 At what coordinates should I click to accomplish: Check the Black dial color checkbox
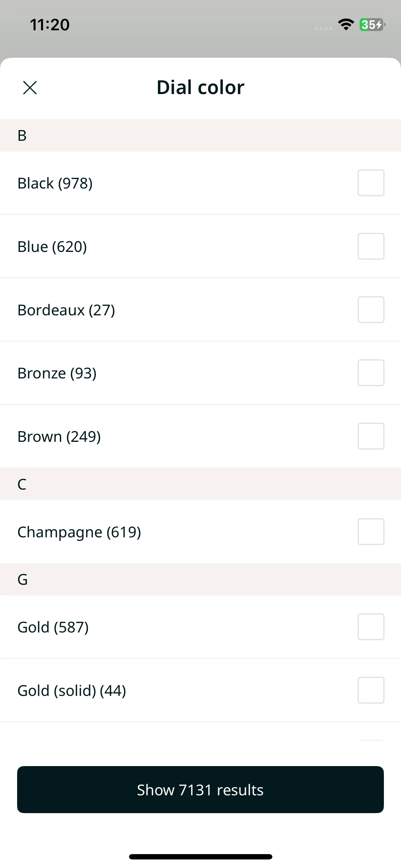371,183
